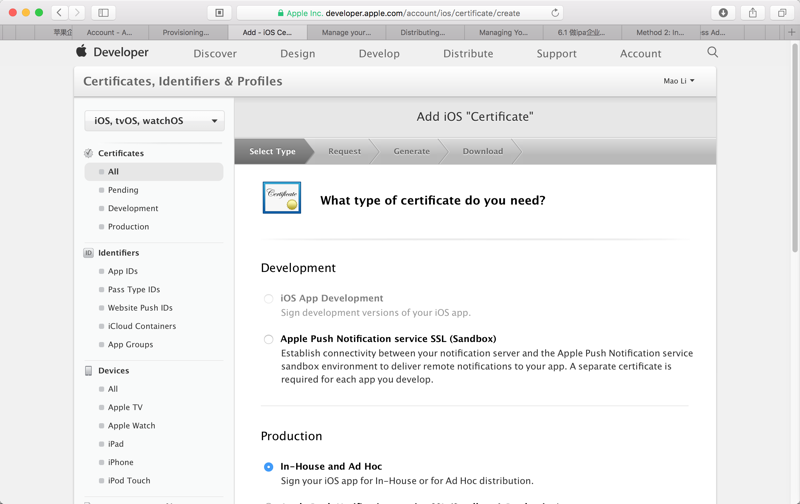Collapse the Certificates sidebar section

pyautogui.click(x=120, y=153)
